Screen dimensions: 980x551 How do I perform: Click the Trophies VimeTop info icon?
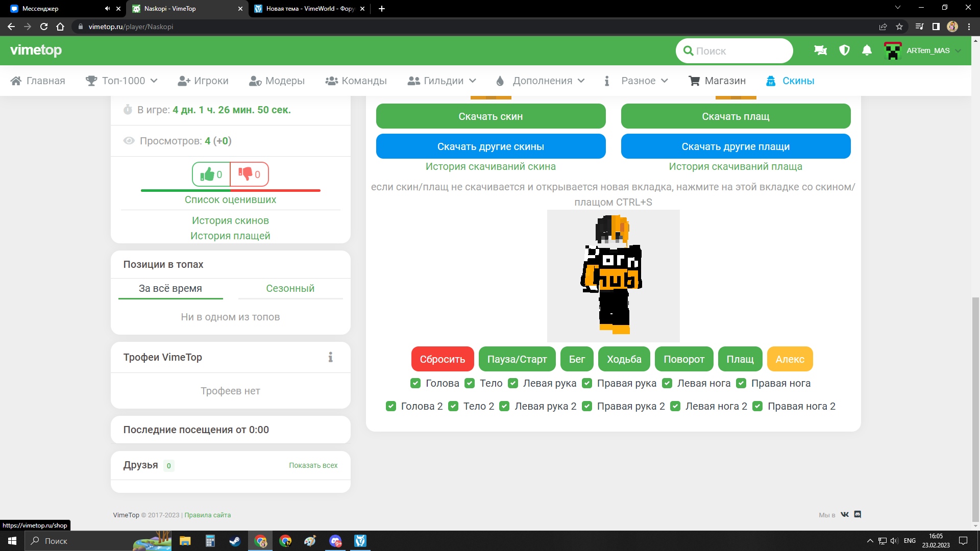[330, 357]
